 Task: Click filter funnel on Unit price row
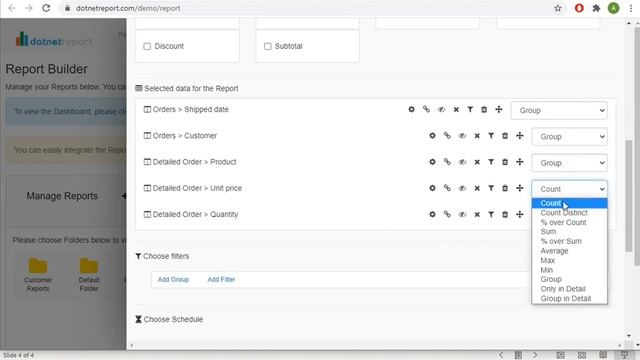[x=491, y=188]
